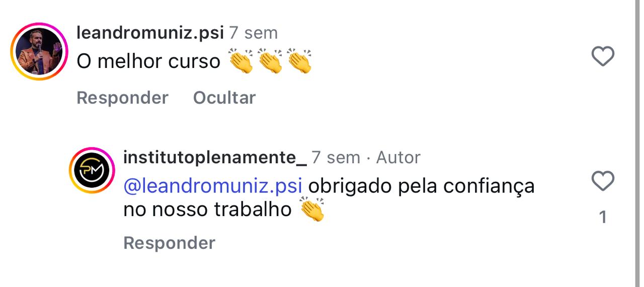Hide the comment with Ocultar
Screen dimensions: 644x287
coord(224,98)
